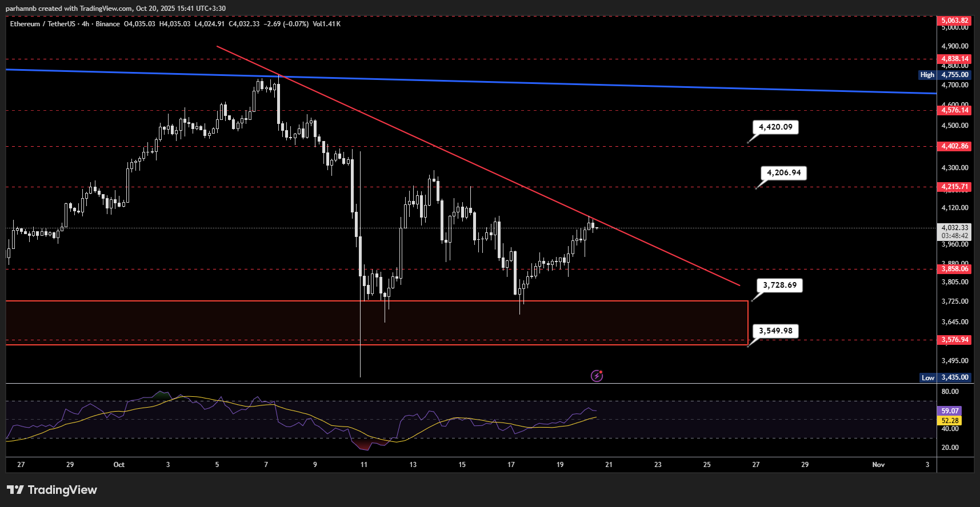This screenshot has height=507, width=980.
Task: Click the 3,549.98 callout label
Action: tap(775, 331)
